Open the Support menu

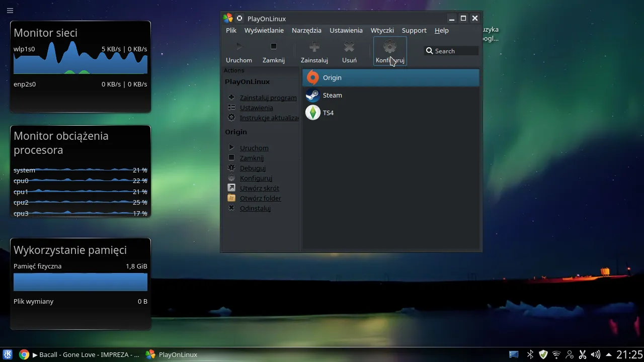pos(414,30)
